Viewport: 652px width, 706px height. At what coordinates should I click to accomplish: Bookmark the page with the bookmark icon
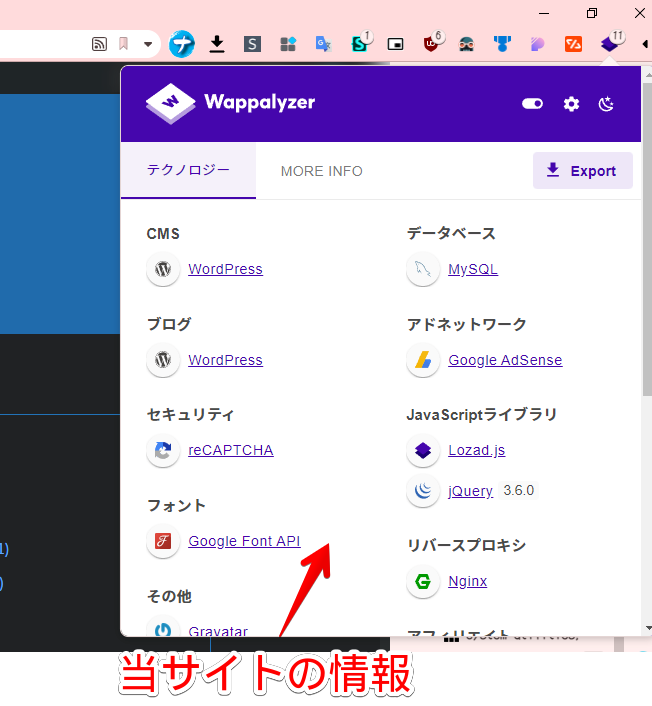click(x=123, y=44)
